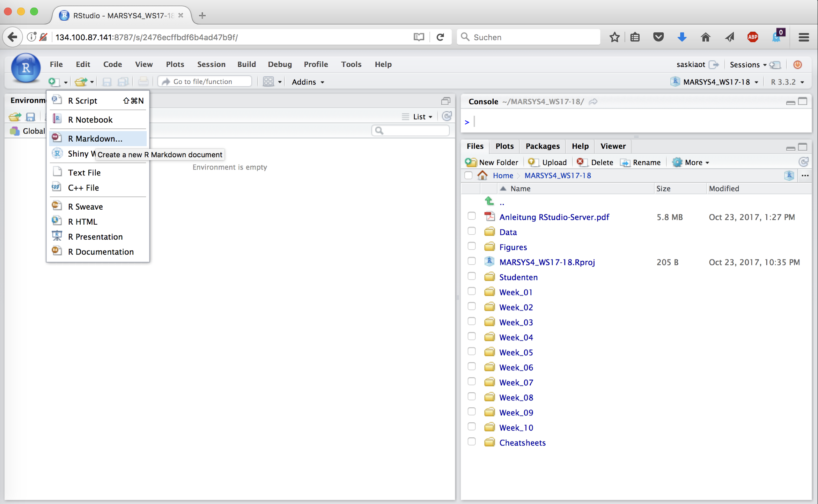
Task: Click the quit session power icon
Action: pos(797,65)
